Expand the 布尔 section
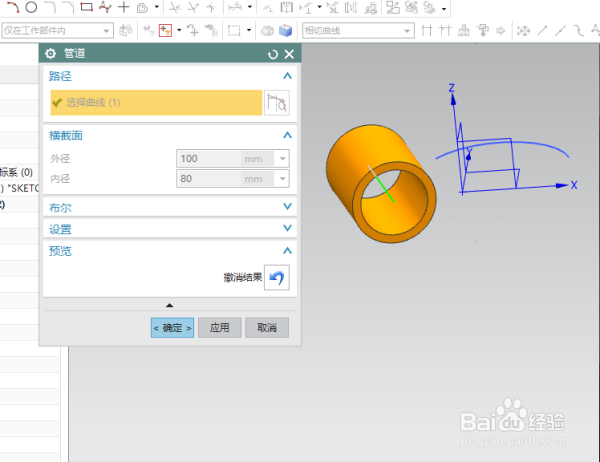 287,207
